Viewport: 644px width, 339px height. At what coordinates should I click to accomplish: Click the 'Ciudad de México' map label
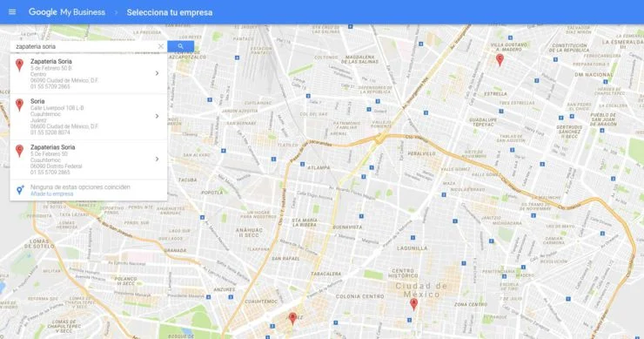[421, 290]
